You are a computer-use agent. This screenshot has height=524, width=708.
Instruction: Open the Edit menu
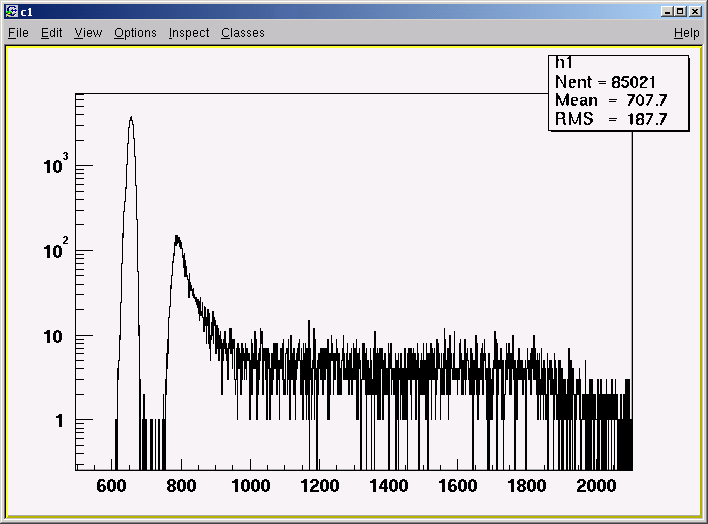(x=51, y=33)
